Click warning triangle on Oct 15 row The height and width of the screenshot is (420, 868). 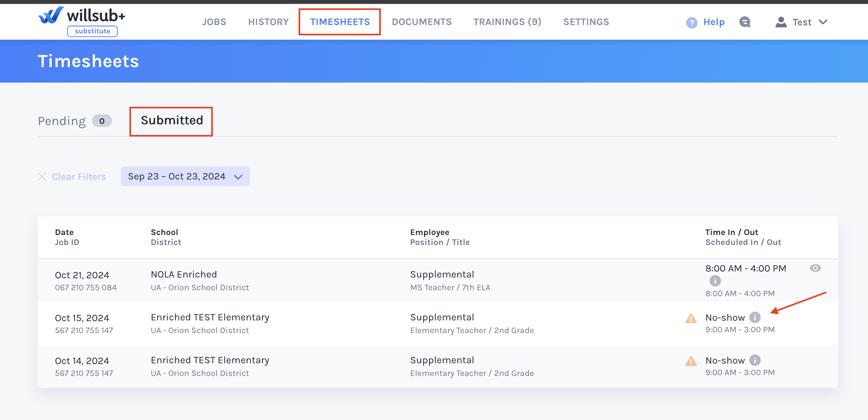[x=691, y=318]
